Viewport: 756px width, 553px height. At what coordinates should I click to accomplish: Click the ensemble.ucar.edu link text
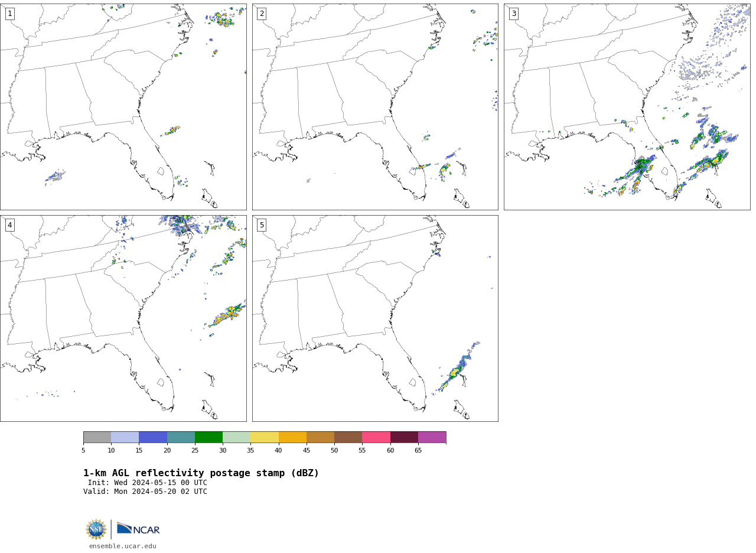tap(123, 547)
